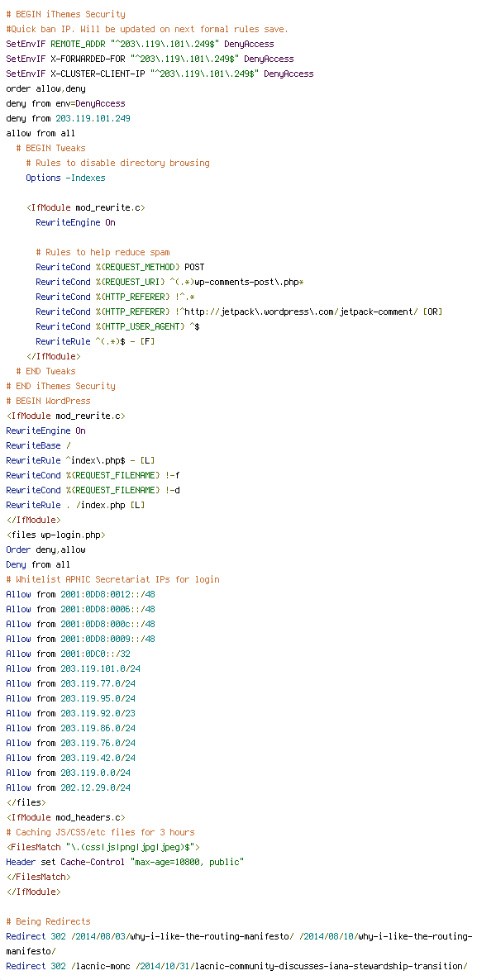
Task: Click the 'deny from 203.119.101.249' line
Action: tap(68, 119)
